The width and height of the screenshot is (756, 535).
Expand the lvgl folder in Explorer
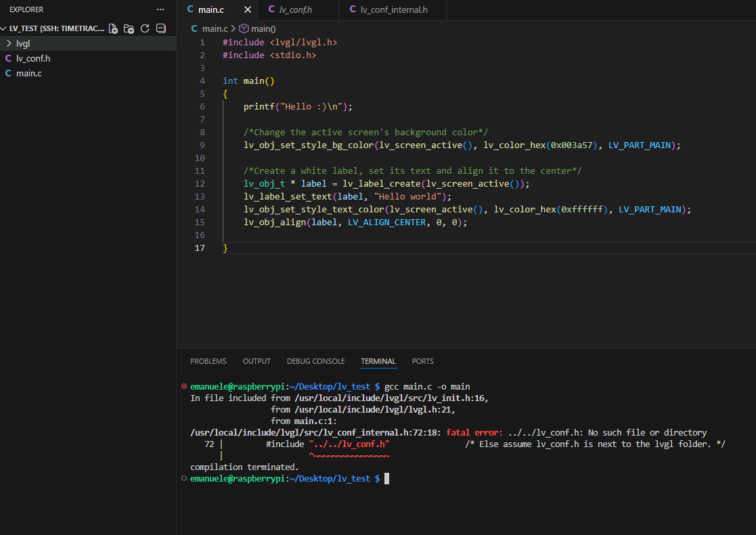click(9, 43)
